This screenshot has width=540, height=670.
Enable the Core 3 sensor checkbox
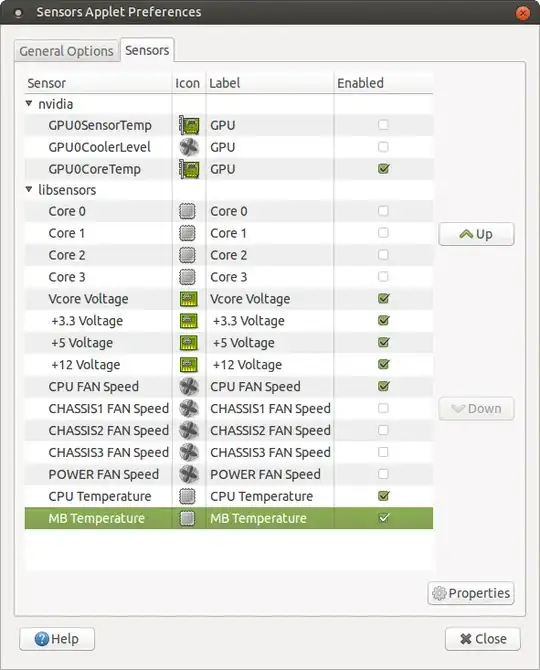(383, 276)
